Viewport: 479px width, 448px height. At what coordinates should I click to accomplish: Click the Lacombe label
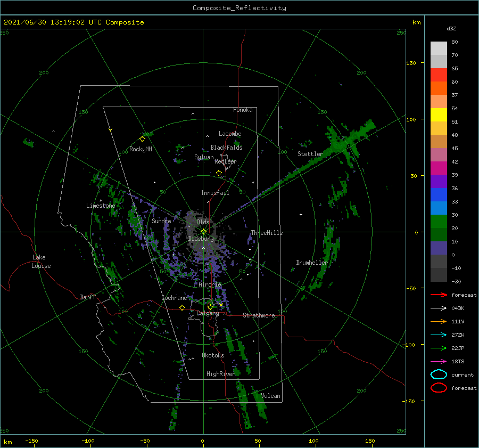tap(230, 134)
